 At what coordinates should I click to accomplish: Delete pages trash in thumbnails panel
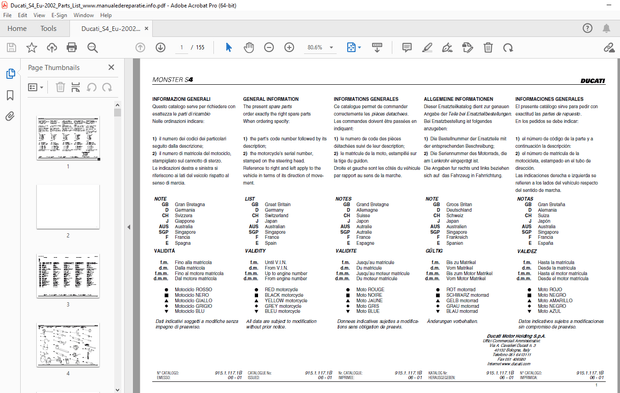[x=60, y=87]
